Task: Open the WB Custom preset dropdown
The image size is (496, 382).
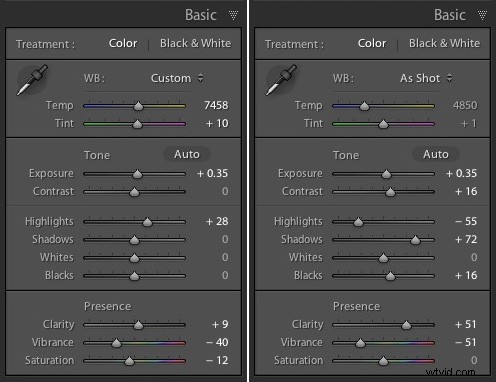Action: coord(177,78)
